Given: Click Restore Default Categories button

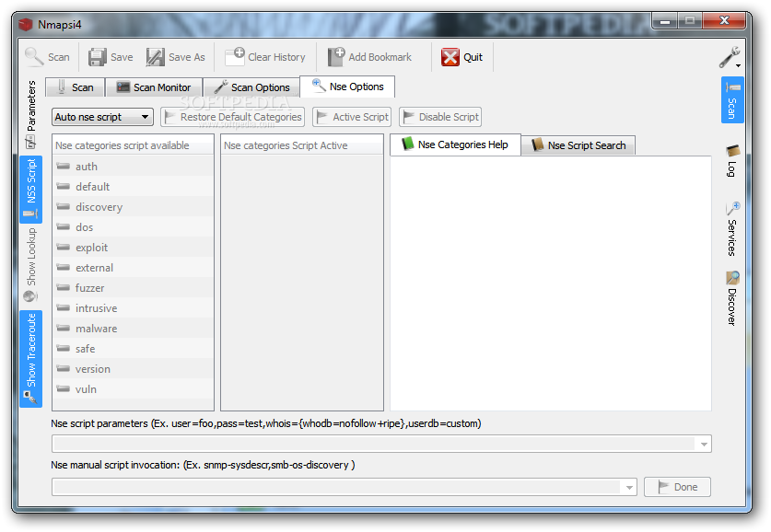Looking at the screenshot, I should coord(232,117).
